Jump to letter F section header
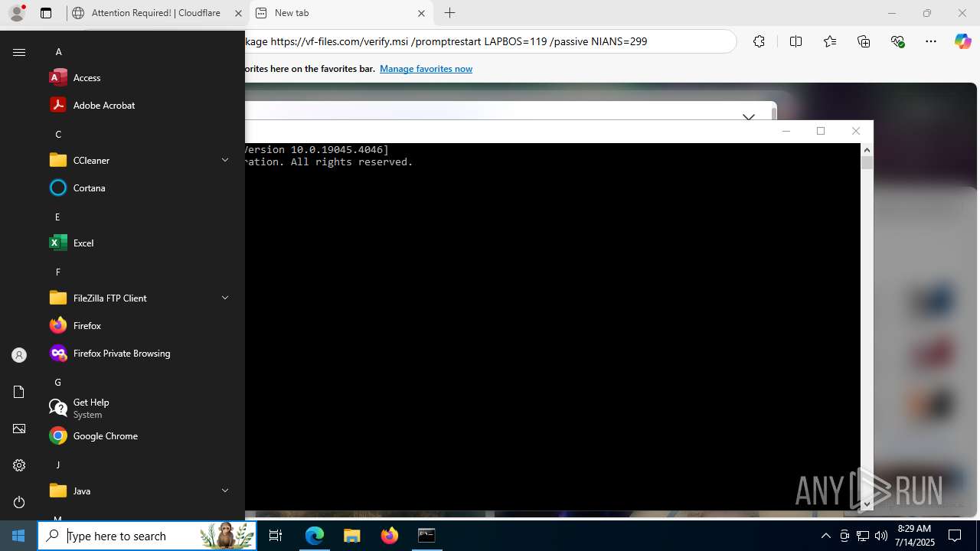Screen dimensions: 980x551 (x=57, y=272)
